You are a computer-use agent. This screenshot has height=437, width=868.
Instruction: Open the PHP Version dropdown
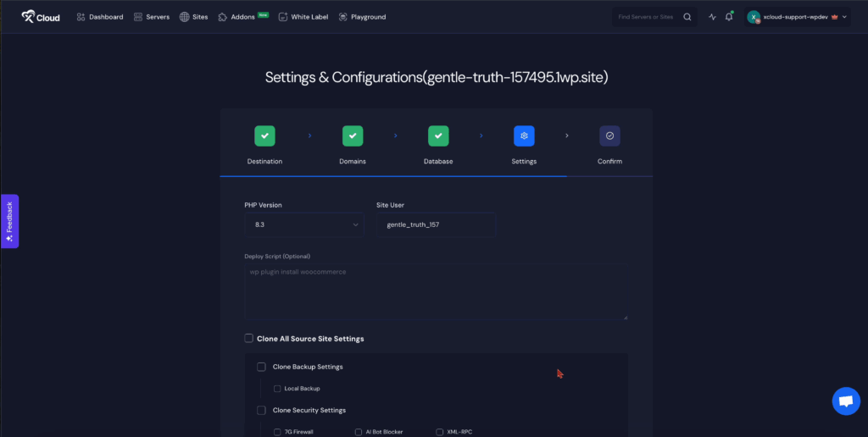304,224
